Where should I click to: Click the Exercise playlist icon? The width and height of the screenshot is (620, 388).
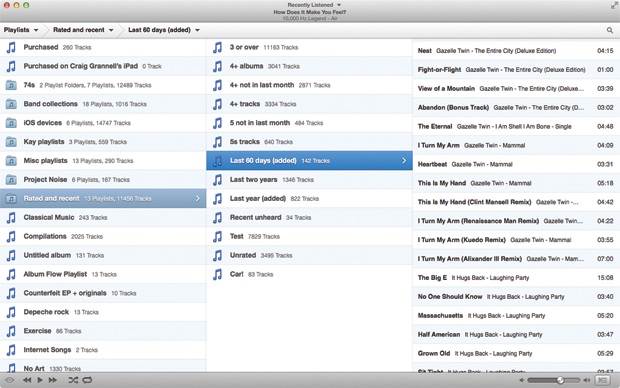(11, 331)
